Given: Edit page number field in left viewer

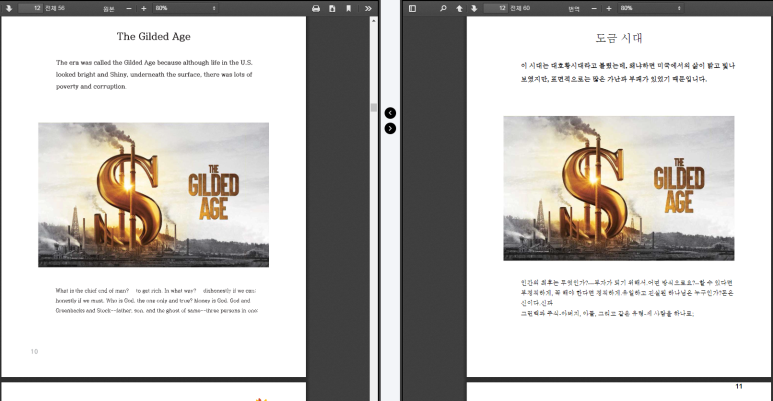Looking at the screenshot, I should [x=31, y=8].
